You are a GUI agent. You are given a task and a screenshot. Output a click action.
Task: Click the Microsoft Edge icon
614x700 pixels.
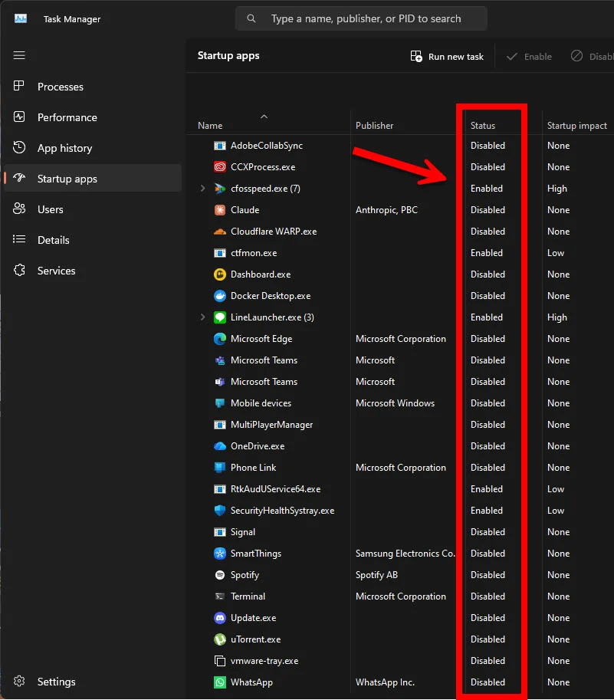coord(220,339)
